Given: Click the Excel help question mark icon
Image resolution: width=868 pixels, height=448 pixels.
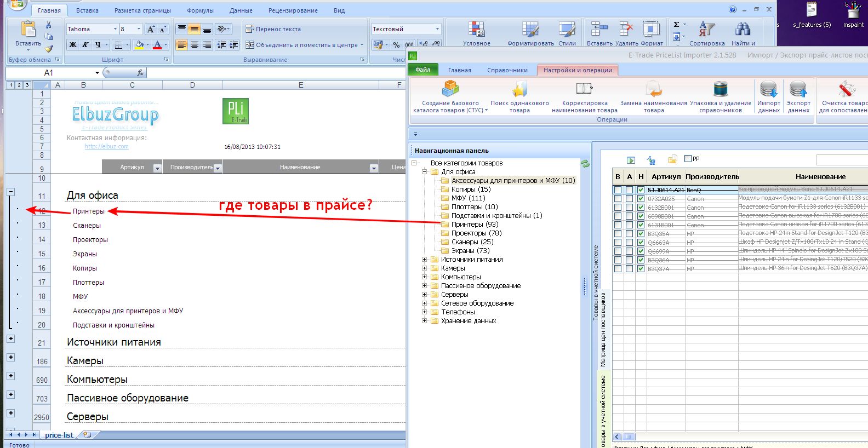Looking at the screenshot, I should (x=733, y=10).
